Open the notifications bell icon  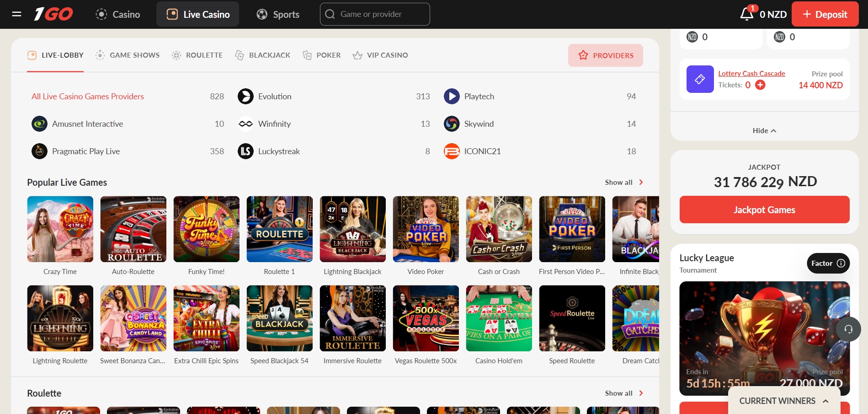(747, 14)
